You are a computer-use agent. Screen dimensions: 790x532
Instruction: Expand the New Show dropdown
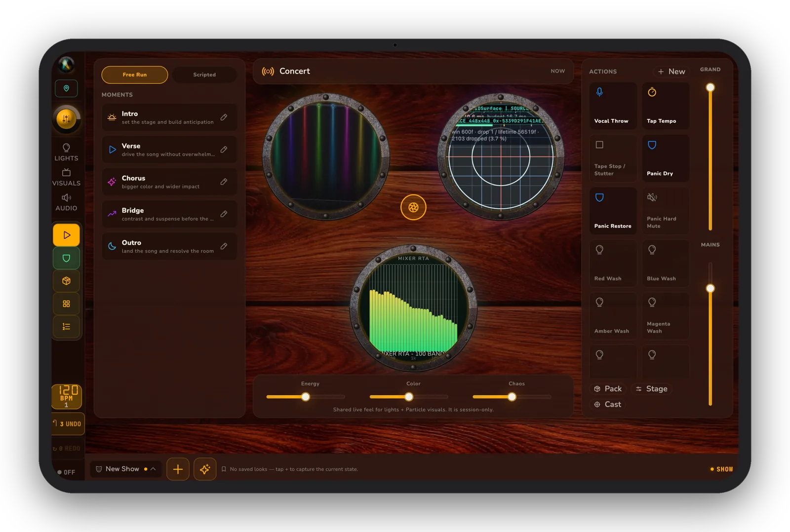pos(126,469)
